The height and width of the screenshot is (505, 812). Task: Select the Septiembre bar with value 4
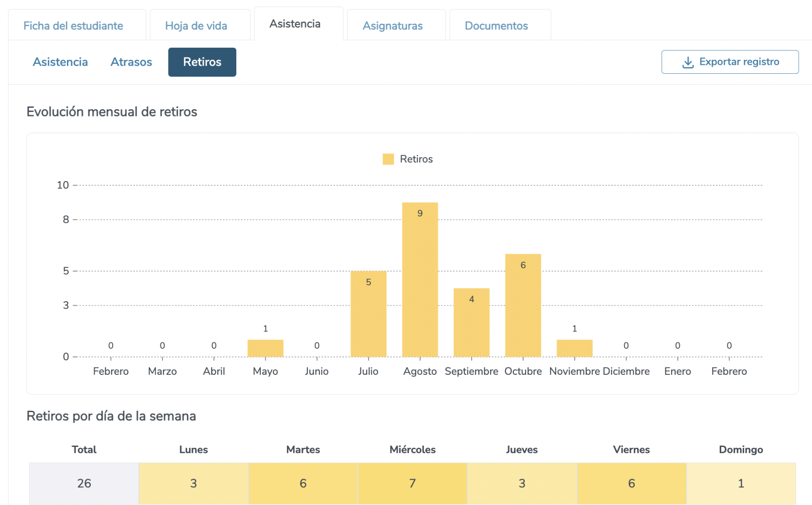point(471,323)
